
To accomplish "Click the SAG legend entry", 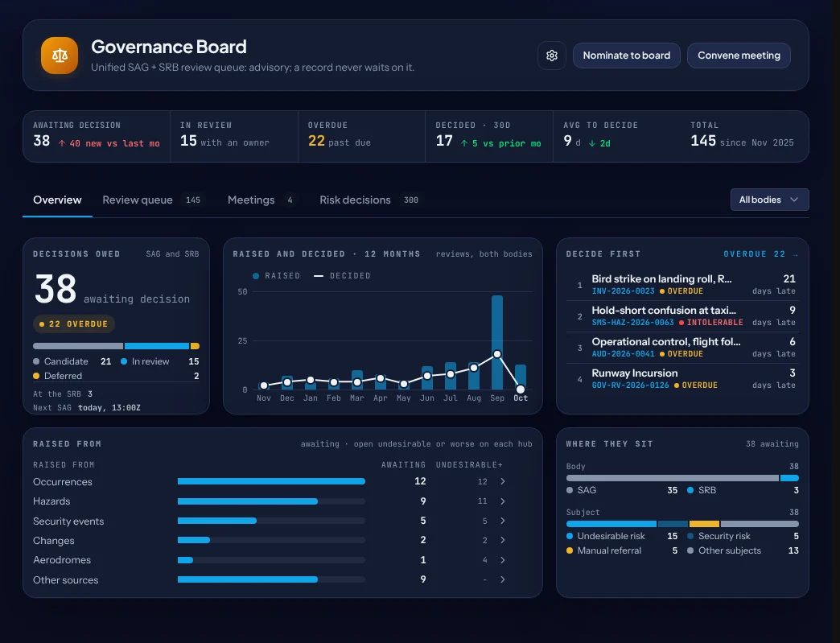I will (621, 490).
